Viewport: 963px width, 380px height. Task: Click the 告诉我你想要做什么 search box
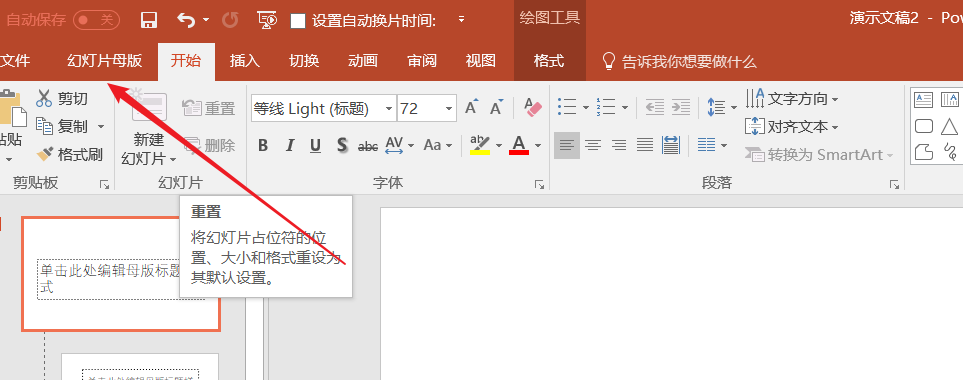coord(679,61)
